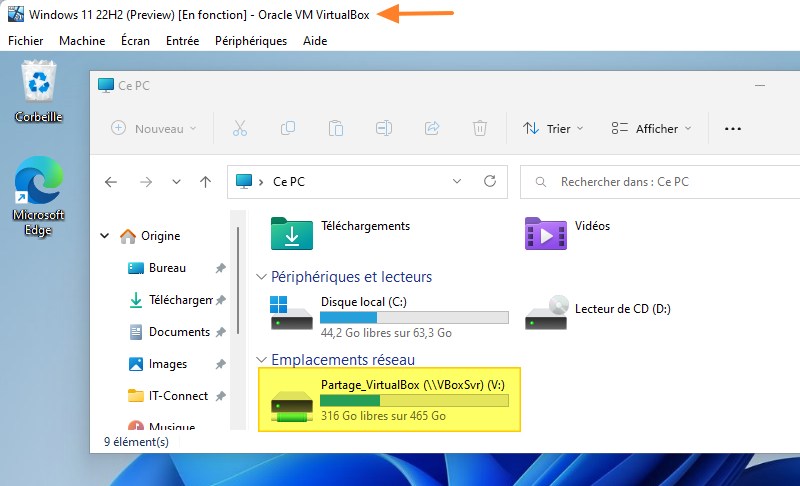Go back with the left arrow

[x=111, y=182]
